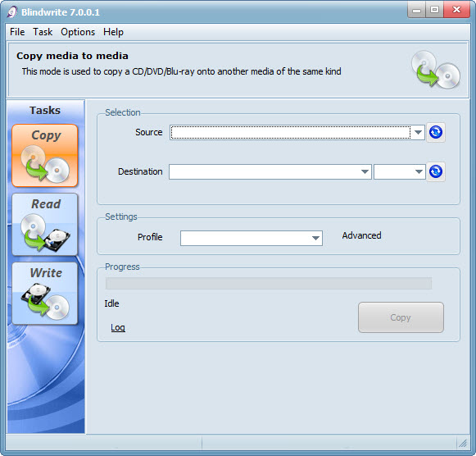Refresh the Destination drive list
Screen dimensions: 476x456
click(x=436, y=171)
